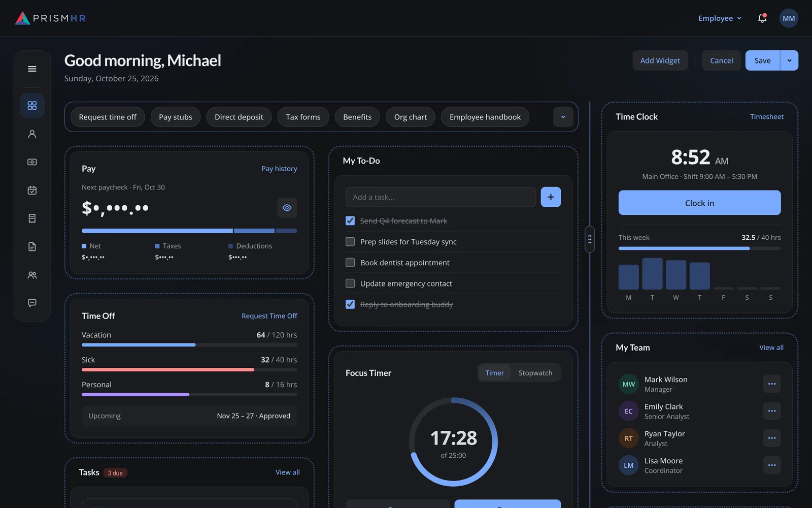This screenshot has width=812, height=508.
Task: Open the Org chart shortcut
Action: tap(411, 117)
